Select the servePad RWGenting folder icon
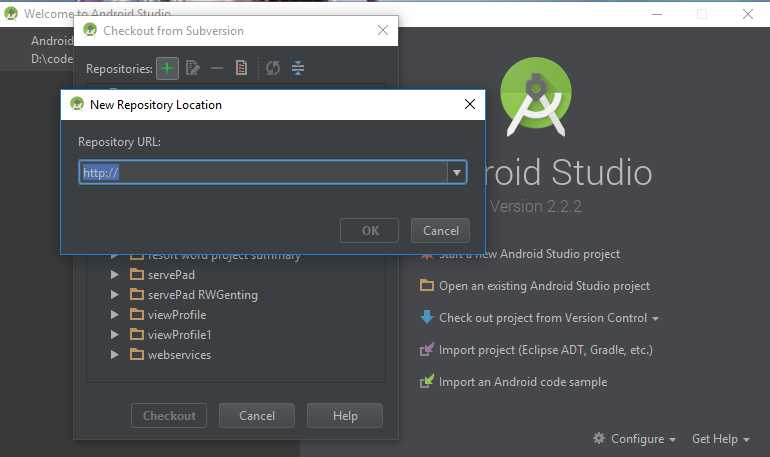The width and height of the screenshot is (770, 457). pos(137,294)
